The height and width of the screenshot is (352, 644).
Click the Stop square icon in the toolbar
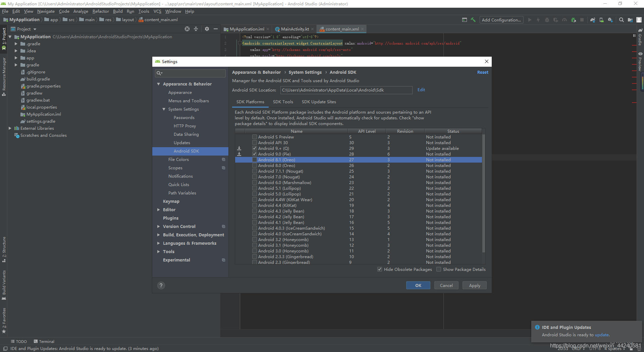click(x=582, y=20)
